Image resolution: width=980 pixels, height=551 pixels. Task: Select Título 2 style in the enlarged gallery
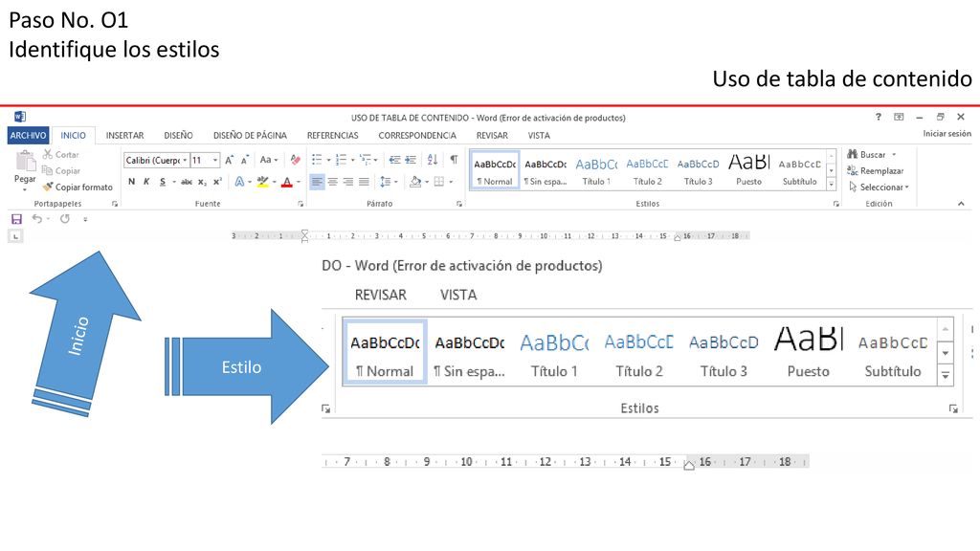pyautogui.click(x=638, y=351)
